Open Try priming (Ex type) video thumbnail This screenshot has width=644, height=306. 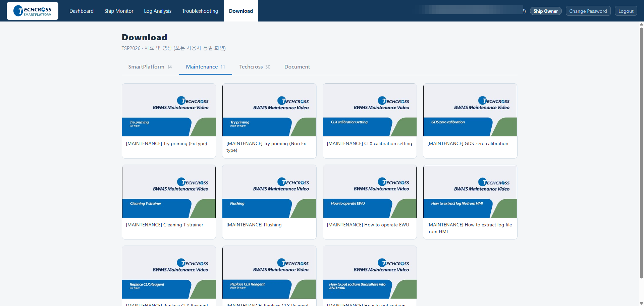[169, 110]
